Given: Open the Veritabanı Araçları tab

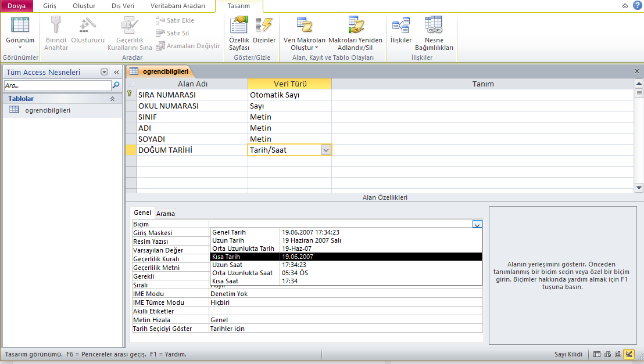Looking at the screenshot, I should (177, 6).
